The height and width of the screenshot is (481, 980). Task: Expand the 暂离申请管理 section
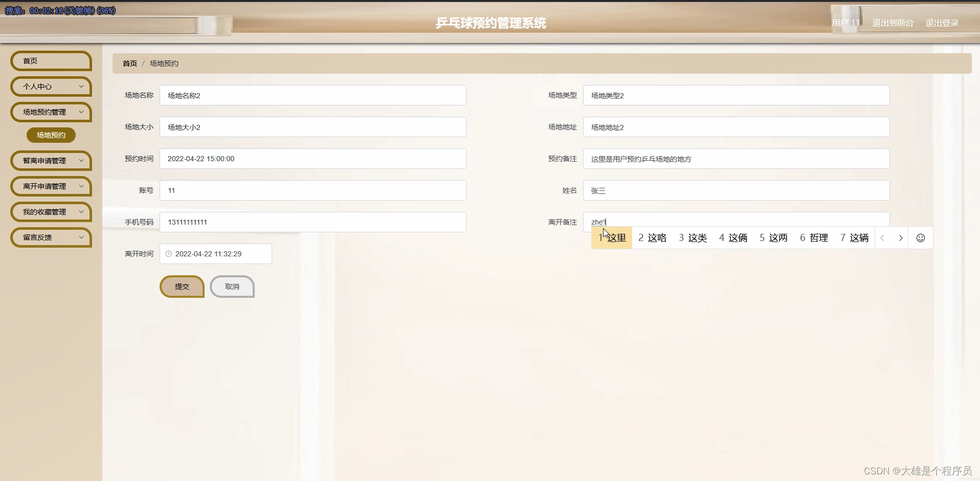tap(51, 161)
